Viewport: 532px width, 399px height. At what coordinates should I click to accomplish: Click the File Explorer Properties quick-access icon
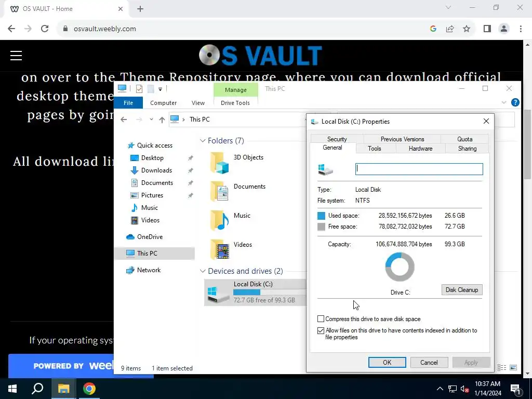[x=139, y=89]
